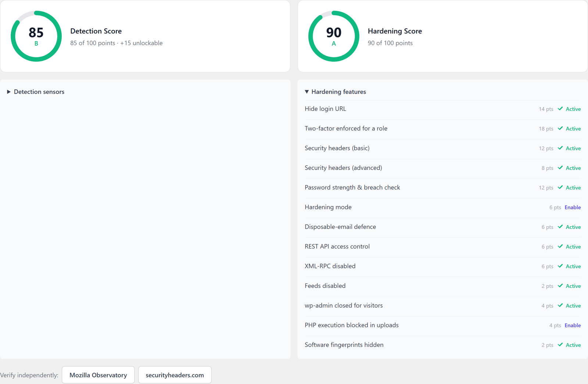Click 'PHP execution blocked in uploads' label
Image resolution: width=588 pixels, height=384 pixels.
tap(351, 325)
